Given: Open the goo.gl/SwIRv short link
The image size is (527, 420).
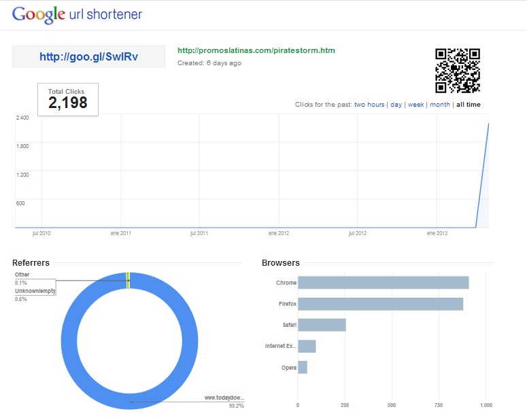Looking at the screenshot, I should 88,57.
